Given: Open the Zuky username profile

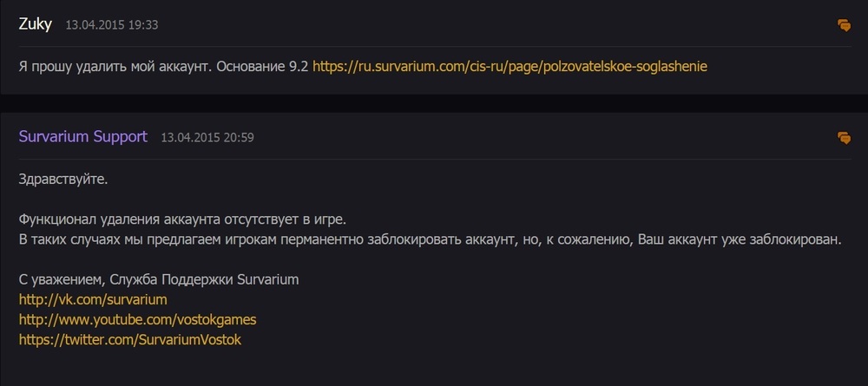Looking at the screenshot, I should [x=36, y=24].
